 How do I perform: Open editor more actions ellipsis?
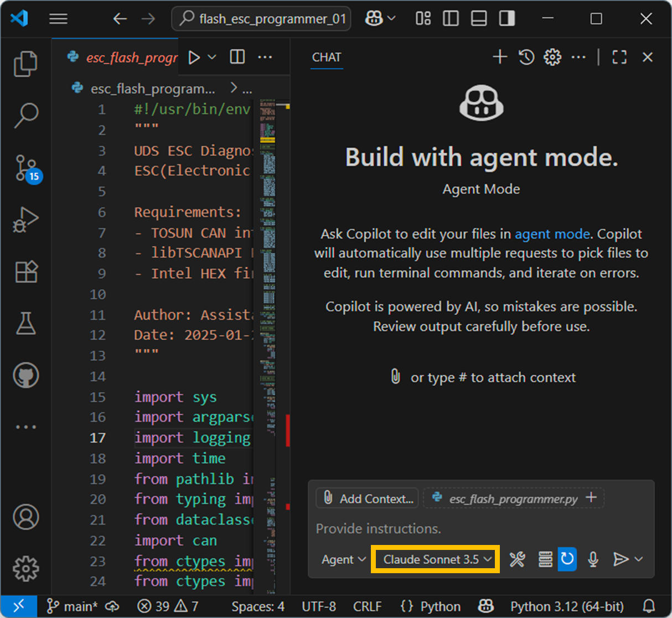(265, 57)
